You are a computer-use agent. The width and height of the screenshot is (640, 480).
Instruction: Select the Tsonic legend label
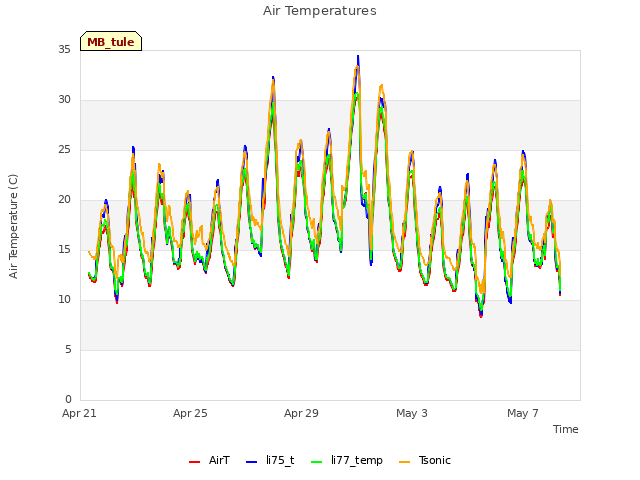click(x=435, y=460)
